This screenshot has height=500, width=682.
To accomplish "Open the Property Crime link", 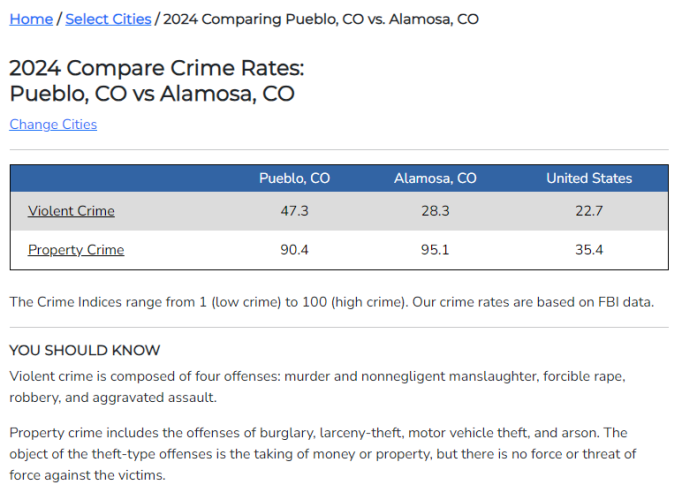I will pyautogui.click(x=76, y=250).
